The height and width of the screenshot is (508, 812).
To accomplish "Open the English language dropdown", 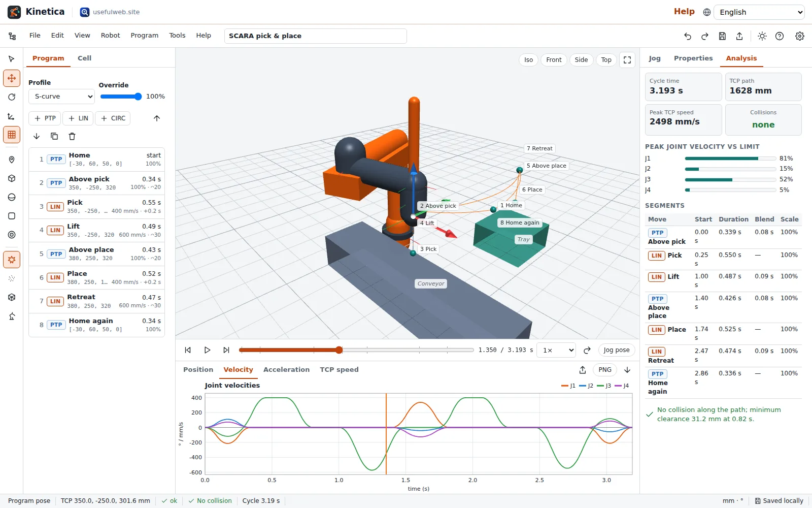I will point(760,12).
